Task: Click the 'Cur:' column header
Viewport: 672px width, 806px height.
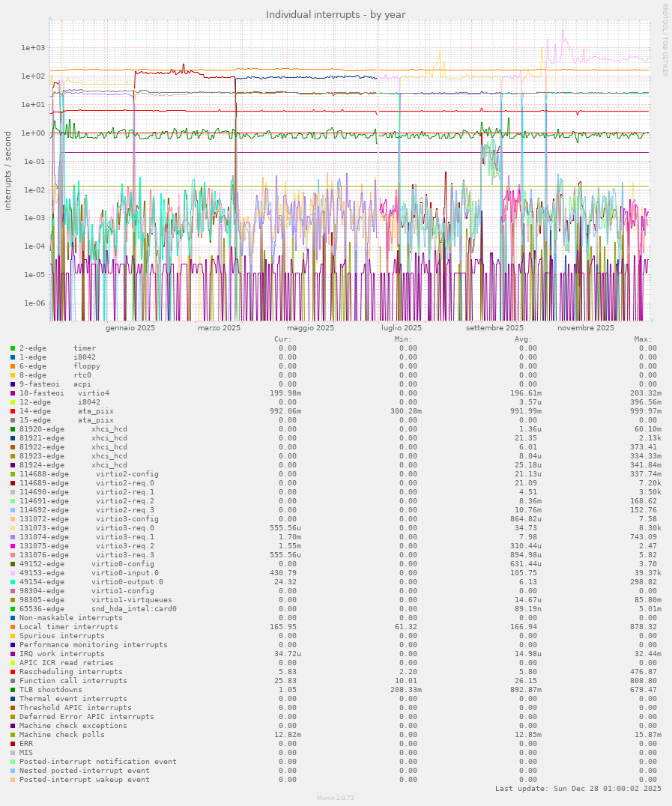Action: pos(284,339)
